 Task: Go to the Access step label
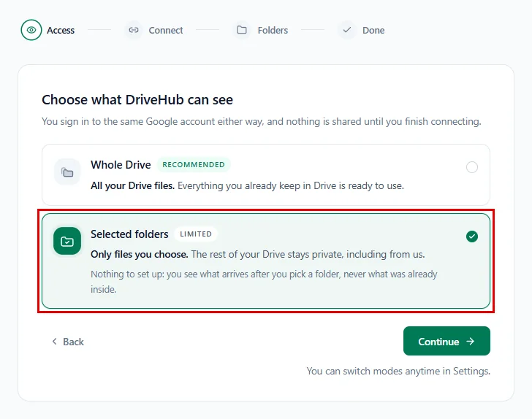tap(61, 31)
